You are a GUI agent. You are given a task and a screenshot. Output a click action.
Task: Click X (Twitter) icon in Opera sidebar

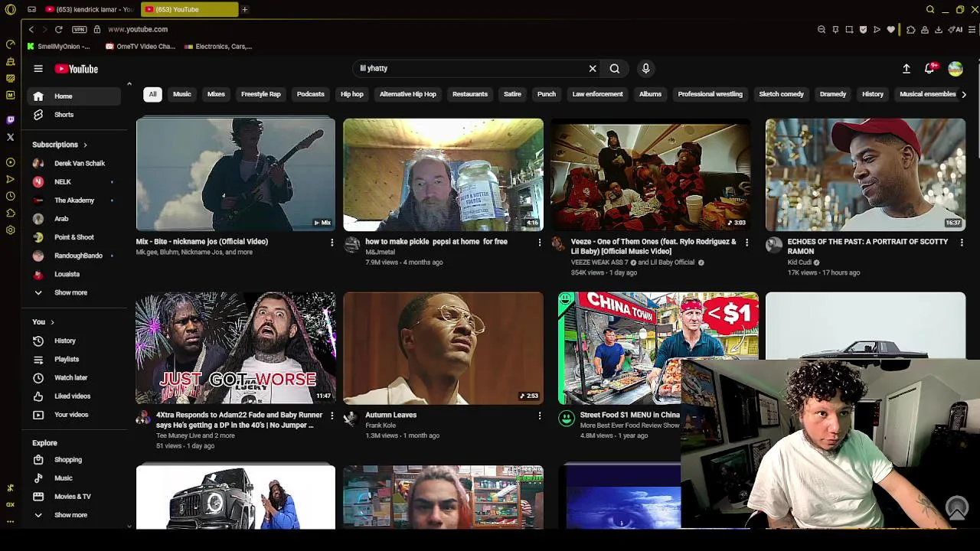[10, 137]
